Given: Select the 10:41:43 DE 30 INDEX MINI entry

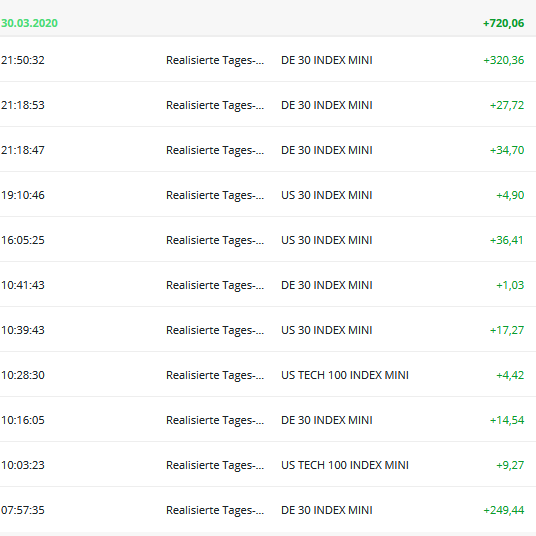Looking at the screenshot, I should [x=268, y=284].
